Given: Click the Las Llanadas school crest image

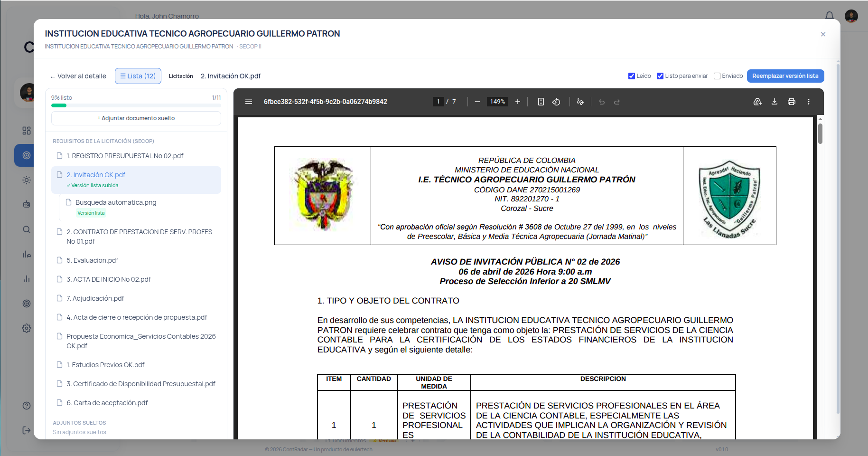Looking at the screenshot, I should 730,199.
